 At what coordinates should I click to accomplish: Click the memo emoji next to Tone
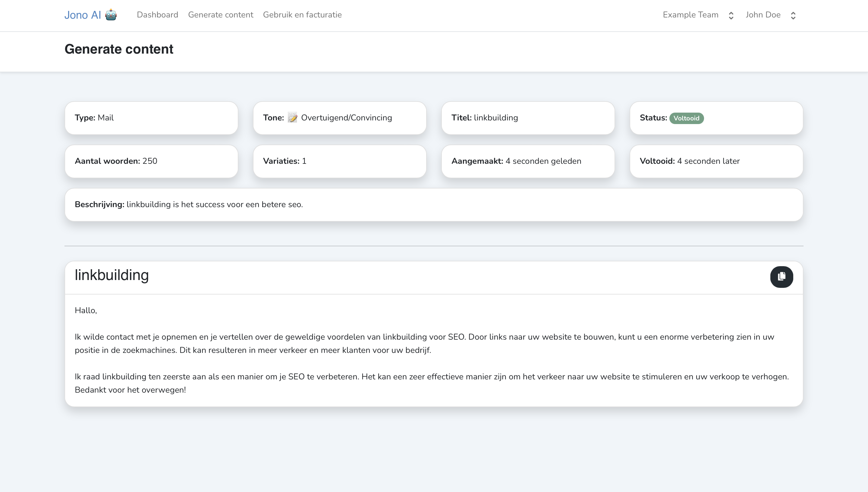tap(292, 118)
